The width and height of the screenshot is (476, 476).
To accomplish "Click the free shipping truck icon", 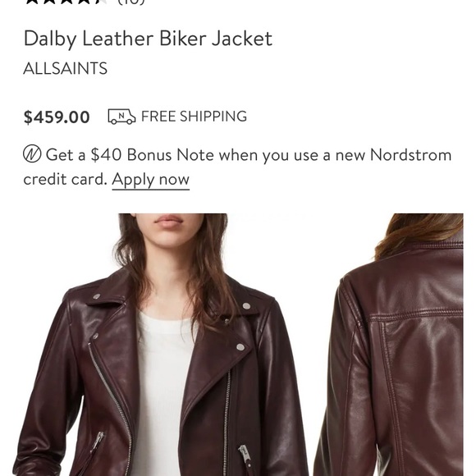I will 121,117.
